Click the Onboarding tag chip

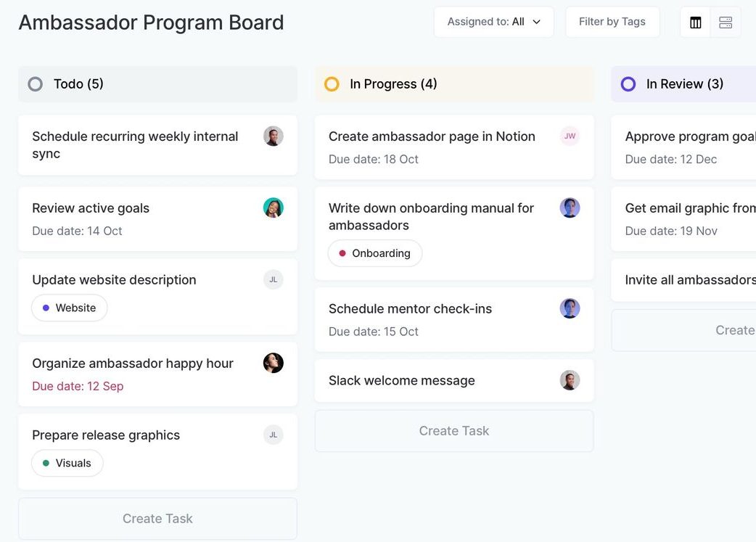[x=374, y=253]
